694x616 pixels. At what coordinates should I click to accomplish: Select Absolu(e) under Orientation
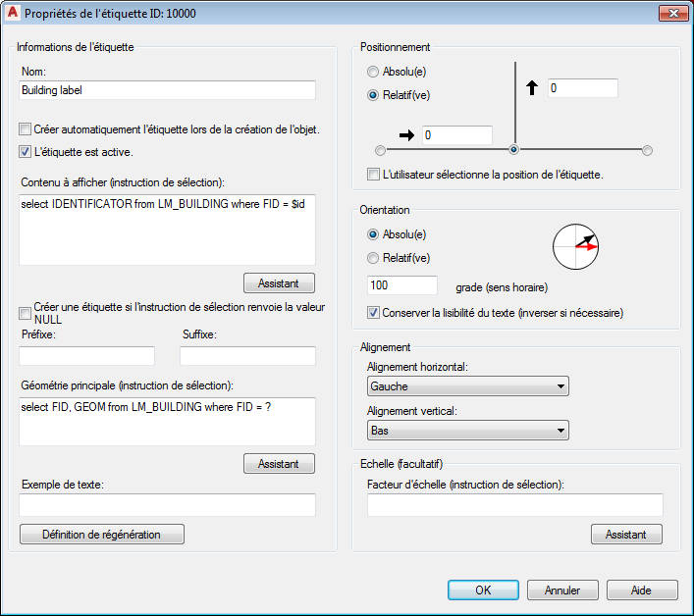coord(373,234)
